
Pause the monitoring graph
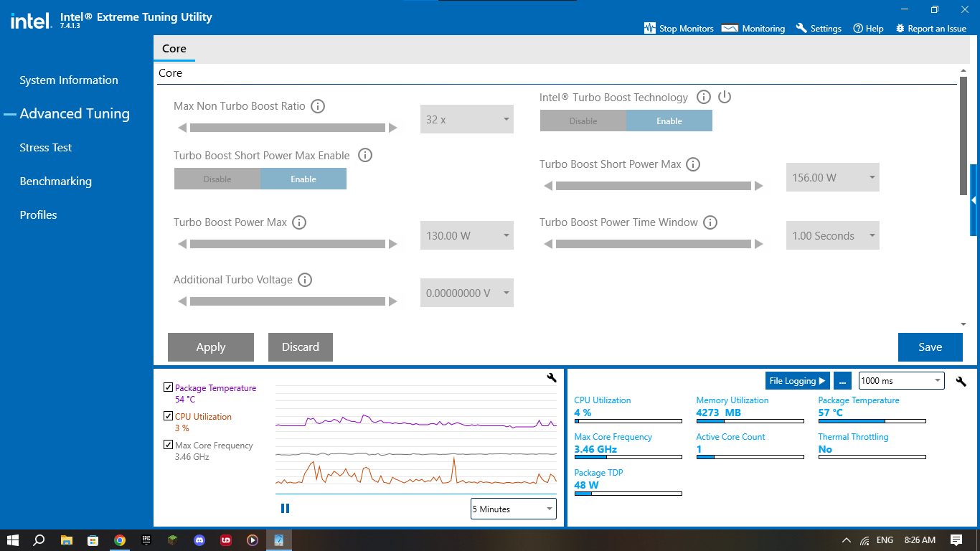click(285, 509)
